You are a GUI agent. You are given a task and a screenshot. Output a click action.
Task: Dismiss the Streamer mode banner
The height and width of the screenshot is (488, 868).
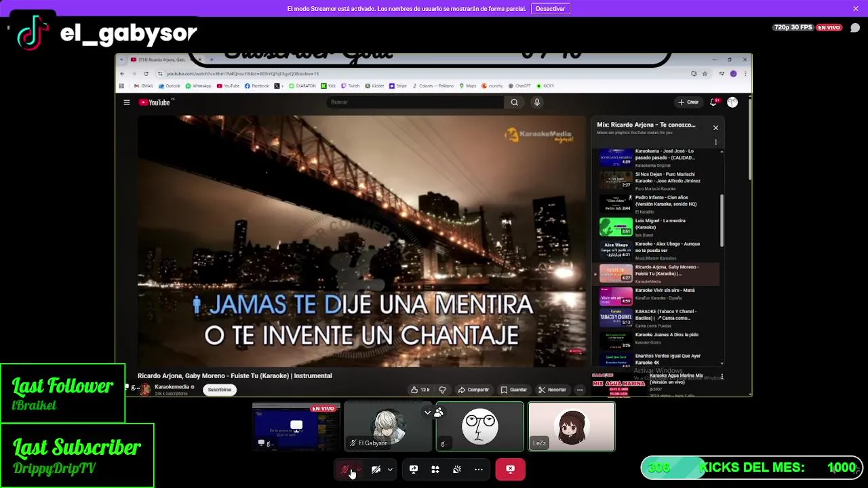point(856,9)
